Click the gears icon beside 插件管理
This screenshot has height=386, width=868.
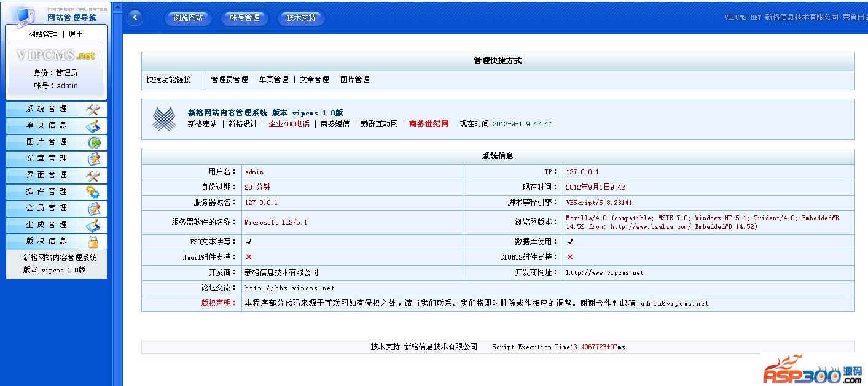click(93, 192)
